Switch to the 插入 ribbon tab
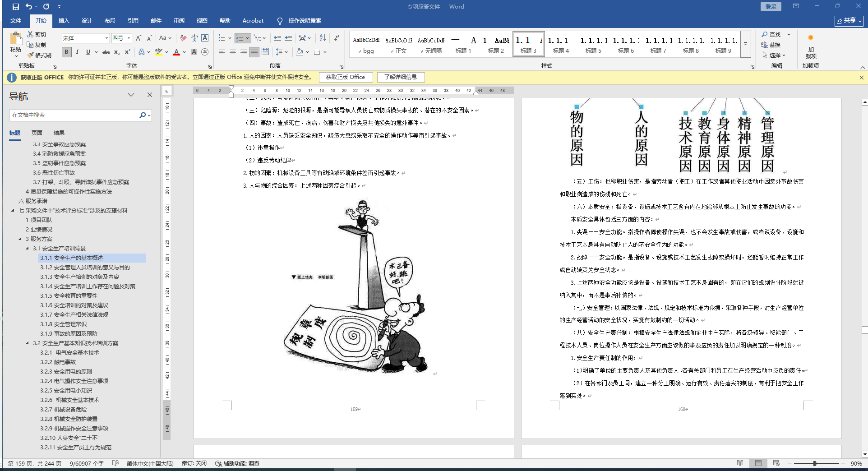Image resolution: width=868 pixels, height=471 pixels. click(x=64, y=21)
